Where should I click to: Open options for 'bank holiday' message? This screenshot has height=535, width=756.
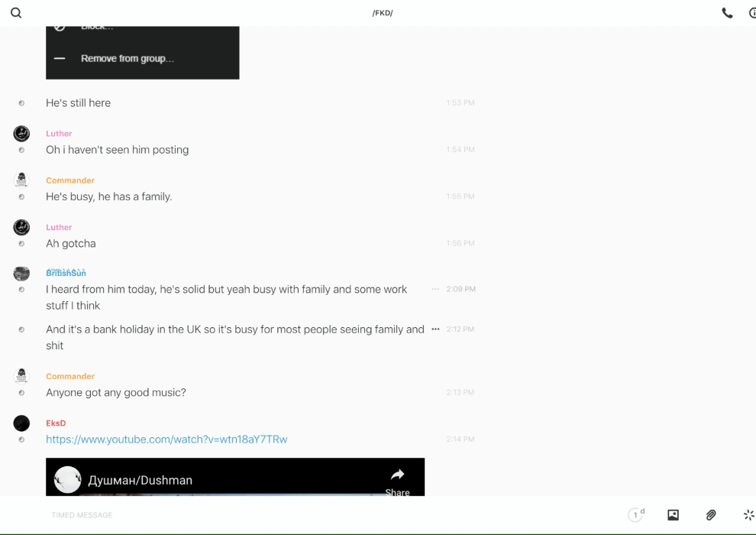click(x=435, y=329)
